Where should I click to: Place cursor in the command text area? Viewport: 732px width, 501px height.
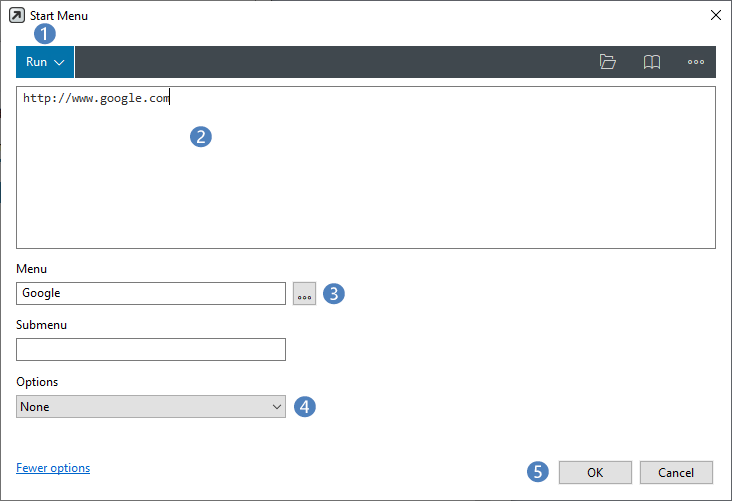366,168
